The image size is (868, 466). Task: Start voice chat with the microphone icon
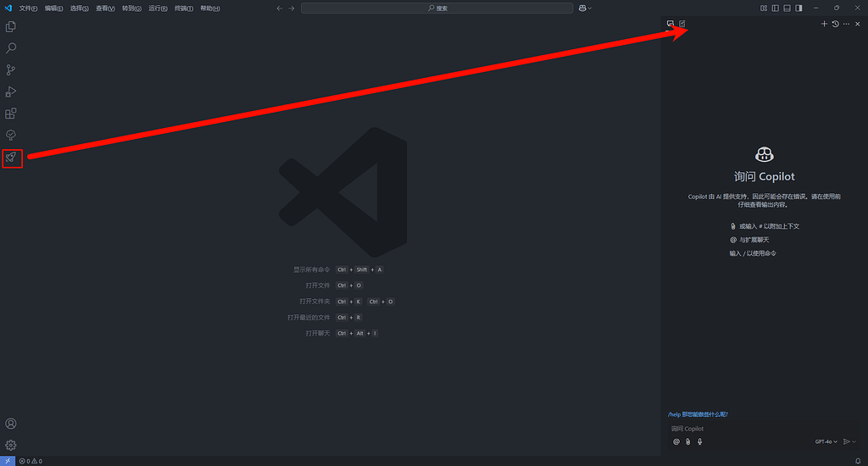[699, 441]
